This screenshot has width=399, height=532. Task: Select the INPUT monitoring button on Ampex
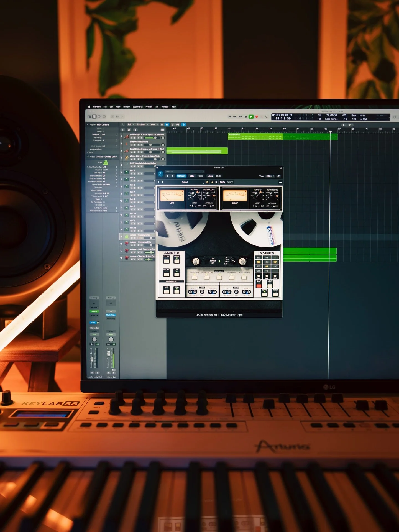tap(270, 284)
